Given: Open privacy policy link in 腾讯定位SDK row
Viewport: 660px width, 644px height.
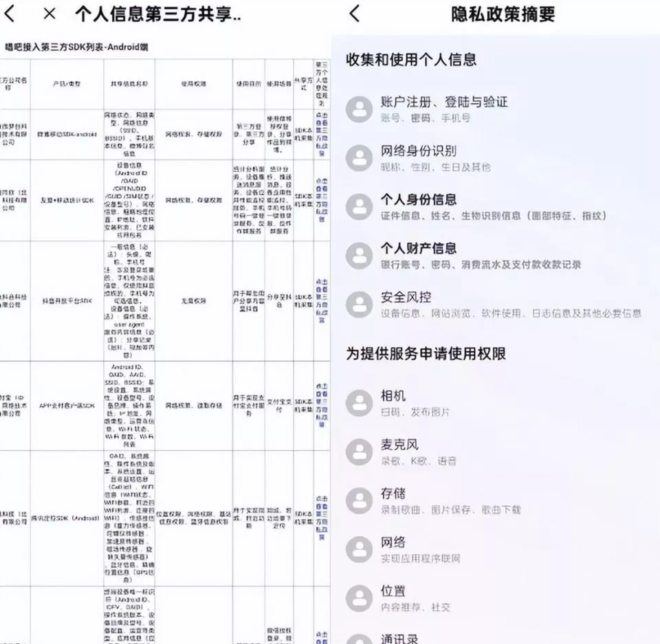Looking at the screenshot, I should pyautogui.click(x=322, y=518).
